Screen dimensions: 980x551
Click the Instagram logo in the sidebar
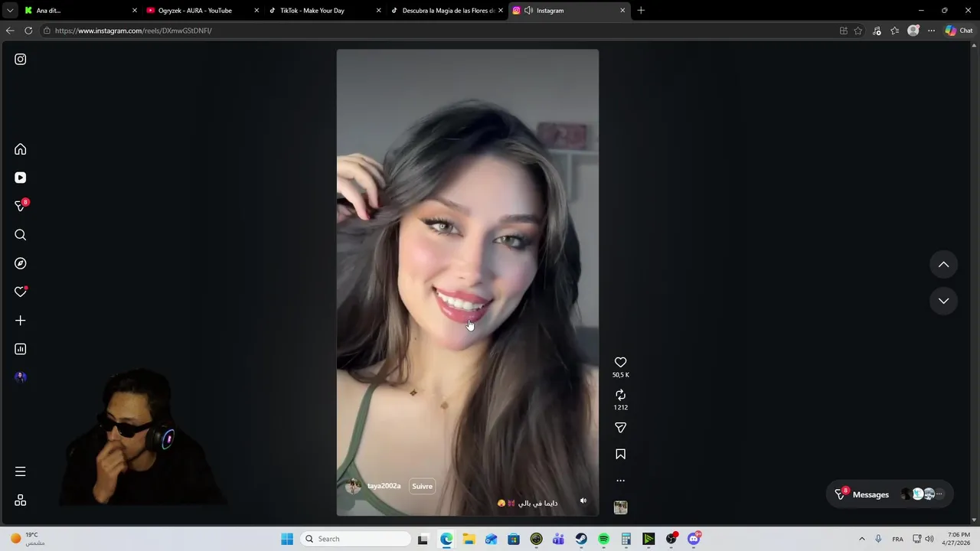21,59
